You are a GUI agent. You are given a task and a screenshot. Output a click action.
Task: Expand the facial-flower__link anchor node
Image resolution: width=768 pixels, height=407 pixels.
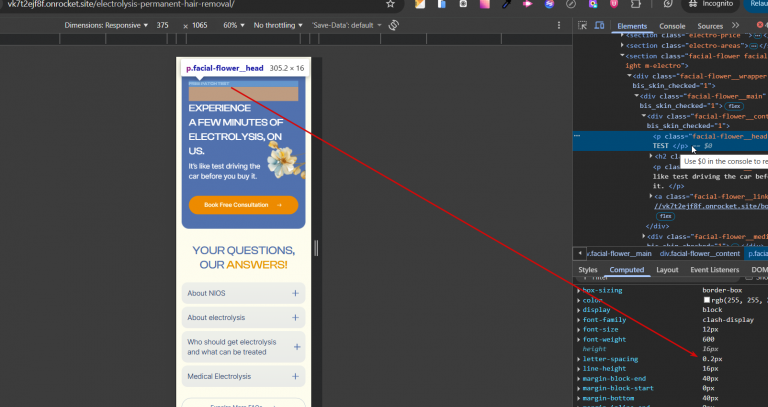pyautogui.click(x=651, y=196)
